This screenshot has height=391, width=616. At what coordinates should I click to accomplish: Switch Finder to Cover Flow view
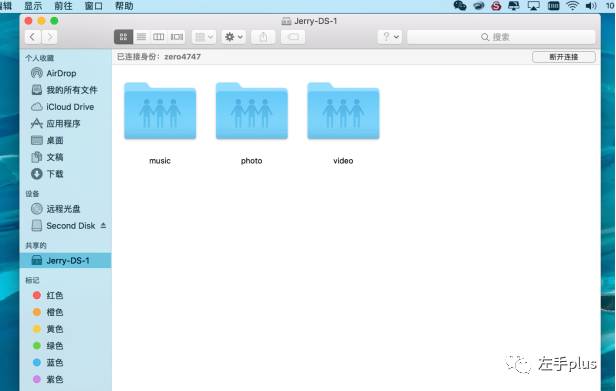click(176, 37)
